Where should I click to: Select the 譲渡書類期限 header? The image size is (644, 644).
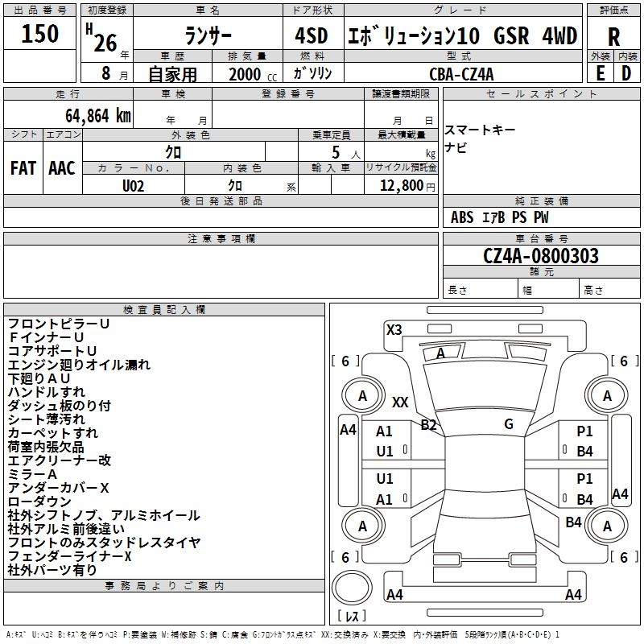(401, 93)
